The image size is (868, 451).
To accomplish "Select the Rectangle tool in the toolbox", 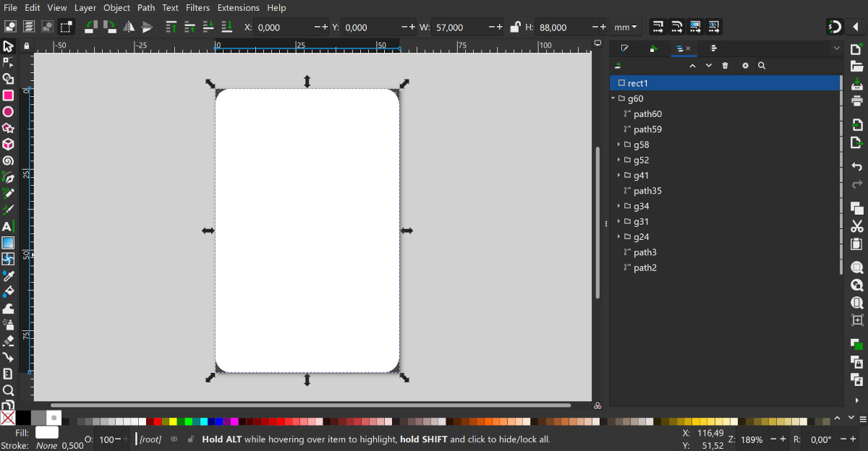I will click(x=8, y=95).
